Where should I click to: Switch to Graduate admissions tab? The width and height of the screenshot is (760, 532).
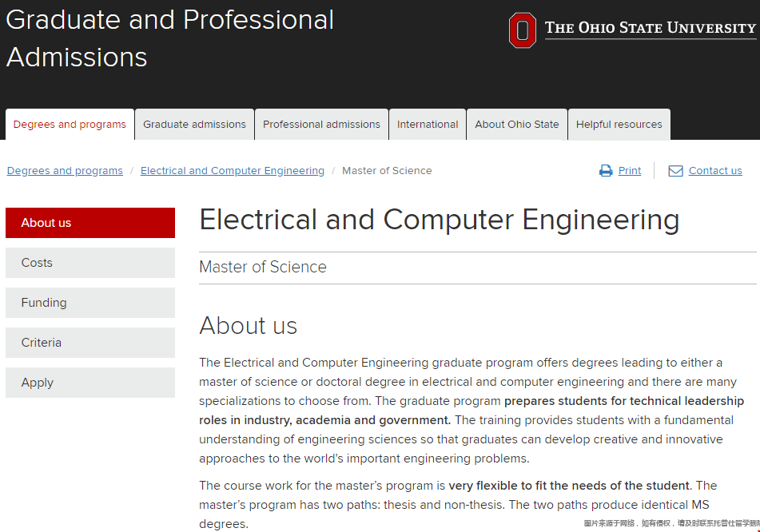(194, 125)
